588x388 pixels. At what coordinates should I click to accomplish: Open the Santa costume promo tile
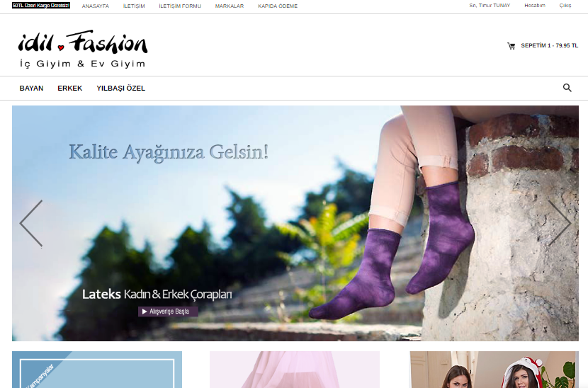[494, 370]
